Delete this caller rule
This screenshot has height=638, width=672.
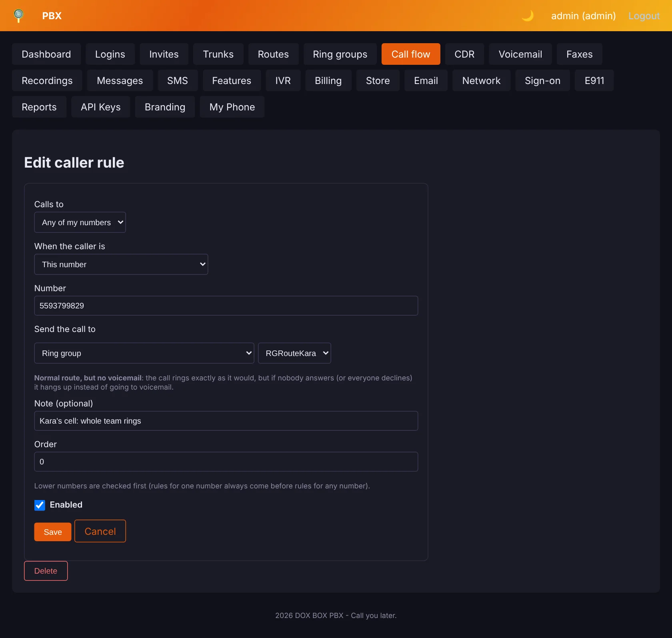[x=46, y=571]
